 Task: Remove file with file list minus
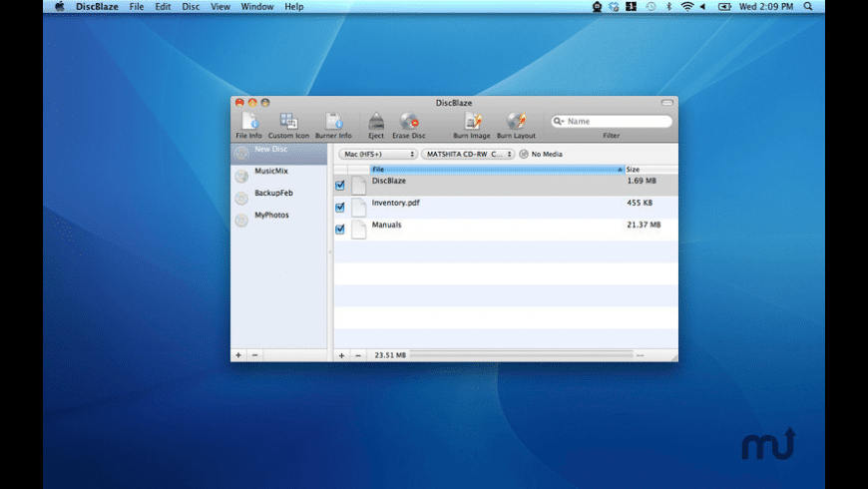[x=358, y=355]
